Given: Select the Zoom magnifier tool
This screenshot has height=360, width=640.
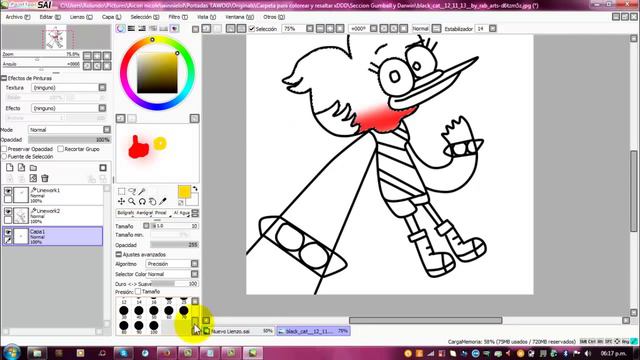Looking at the screenshot, I should 132,201.
